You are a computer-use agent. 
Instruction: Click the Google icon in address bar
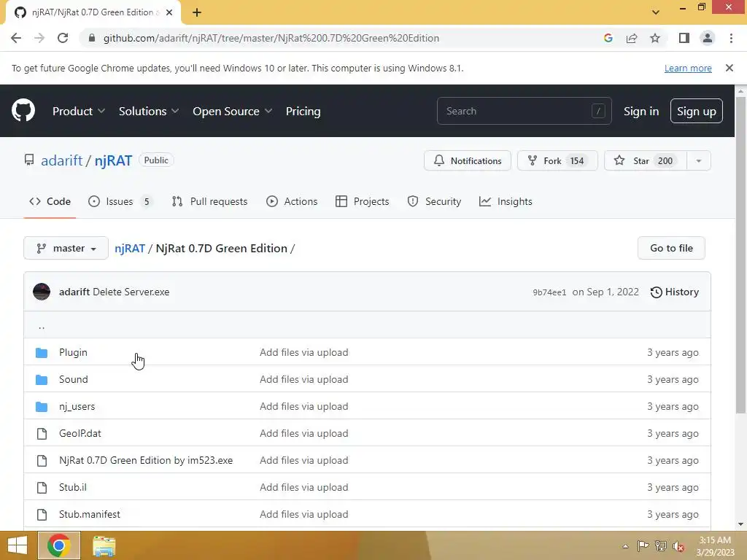[608, 38]
